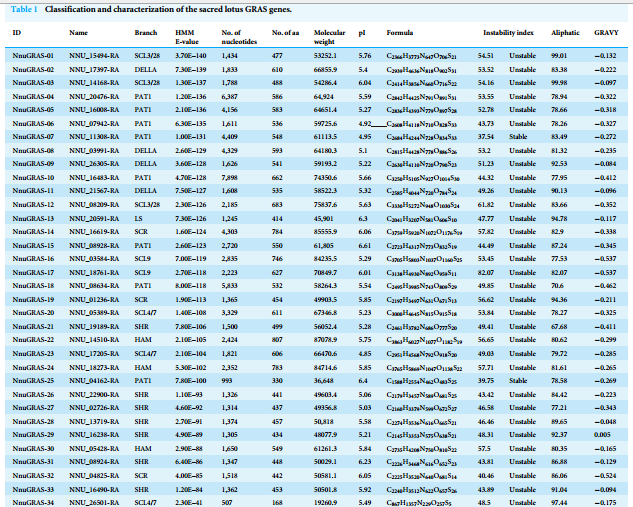Select the 'NNU_14510-RA' name cell
Screen dimensions: 633x507
click(94, 340)
